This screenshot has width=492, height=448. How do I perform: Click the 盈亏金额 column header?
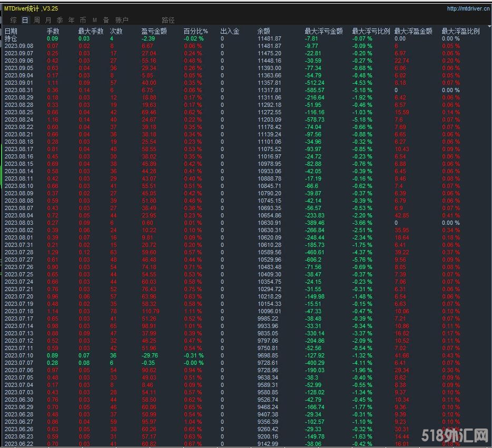(154, 31)
